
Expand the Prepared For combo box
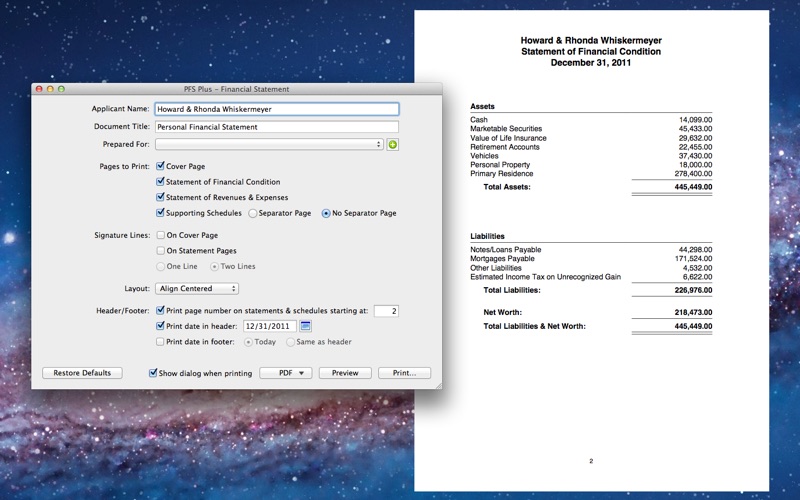[x=378, y=145]
